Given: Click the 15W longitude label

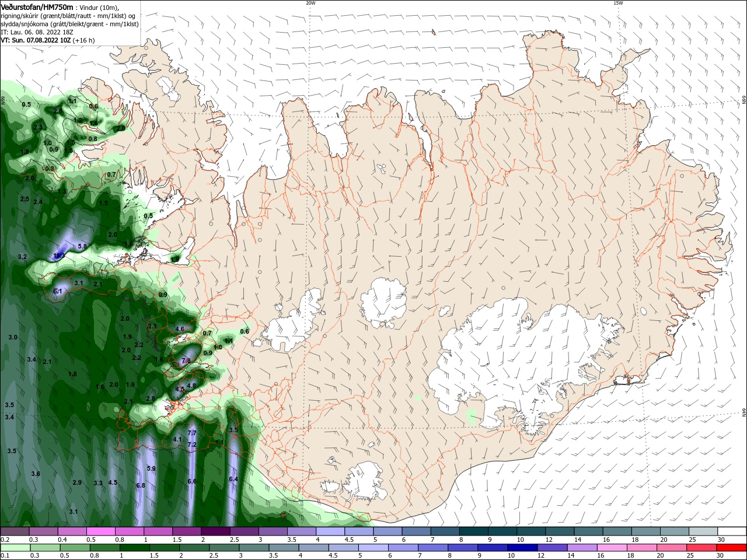Looking at the screenshot, I should point(618,3).
